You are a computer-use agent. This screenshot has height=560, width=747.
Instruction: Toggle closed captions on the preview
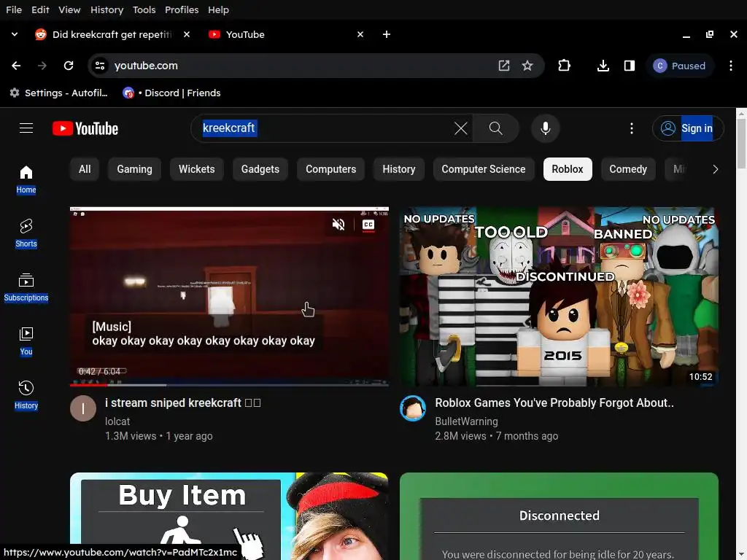point(368,225)
